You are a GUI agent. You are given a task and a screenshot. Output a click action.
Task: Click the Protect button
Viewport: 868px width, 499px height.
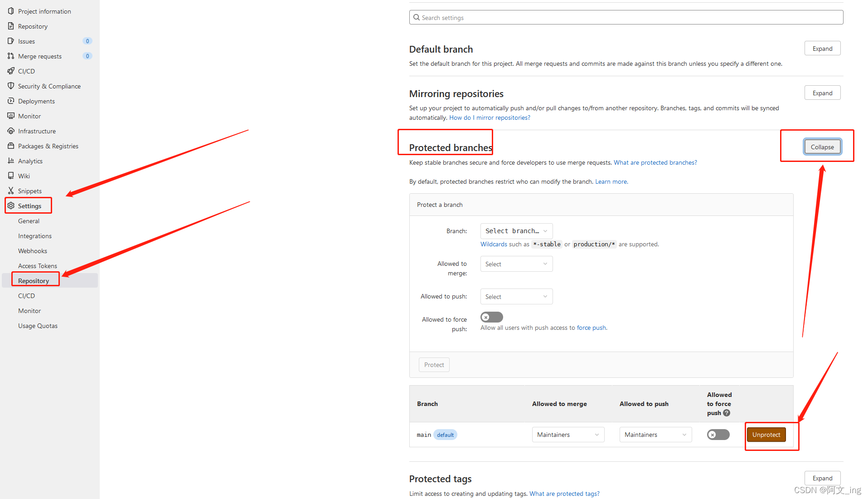coord(434,365)
